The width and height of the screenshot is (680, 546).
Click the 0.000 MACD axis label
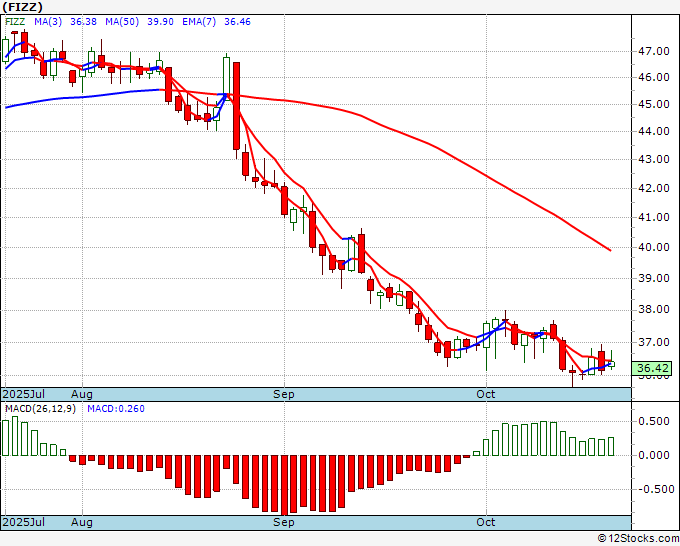pos(656,455)
